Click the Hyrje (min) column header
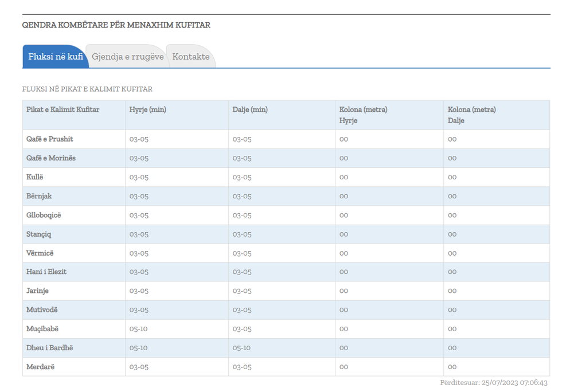Viewport: 562px width, 392px height. [147, 109]
